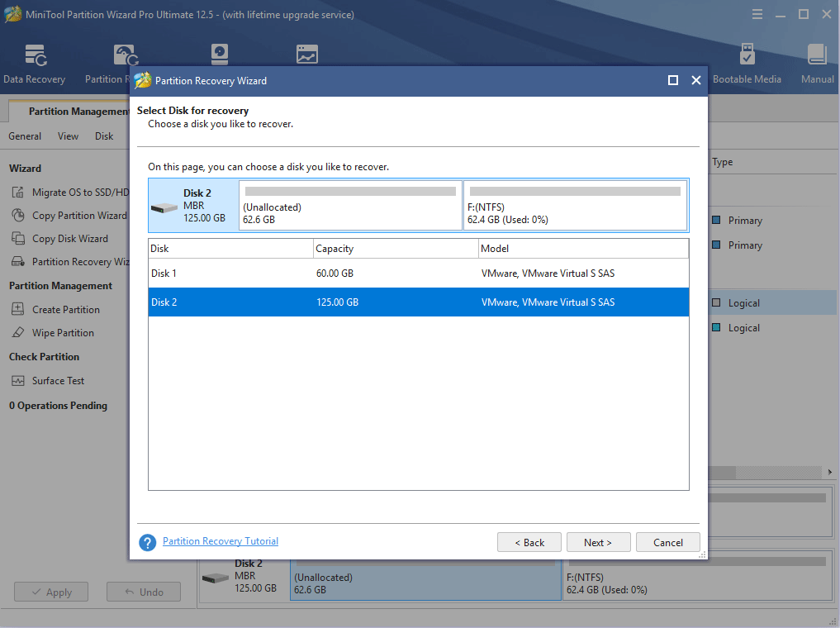Viewport: 840px width, 628px height.
Task: Click 0 Operations Pending text
Action: pos(58,406)
